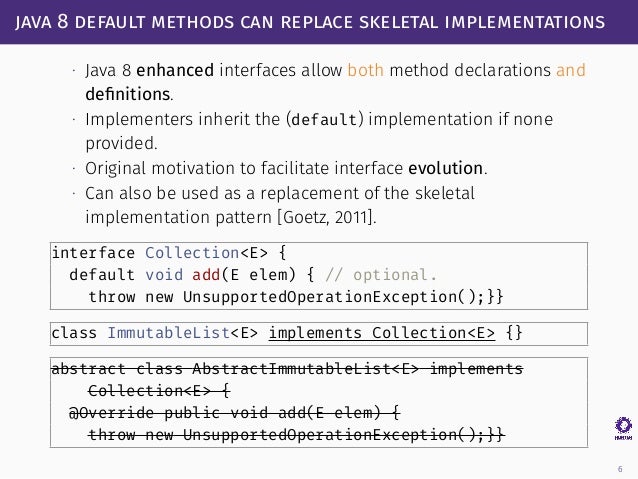
Task: Click the "ImmutableList" class name
Action: tap(168, 333)
